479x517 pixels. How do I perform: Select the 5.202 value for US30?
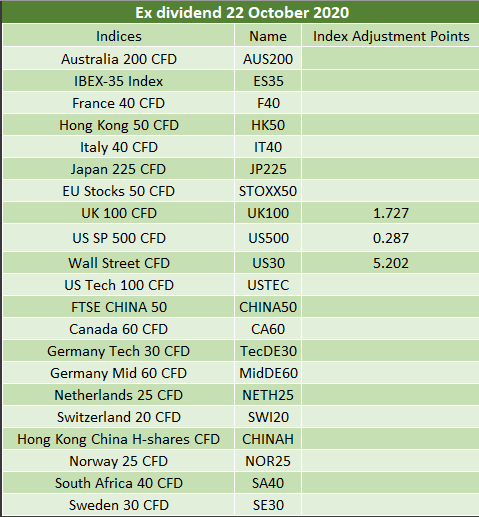point(391,263)
